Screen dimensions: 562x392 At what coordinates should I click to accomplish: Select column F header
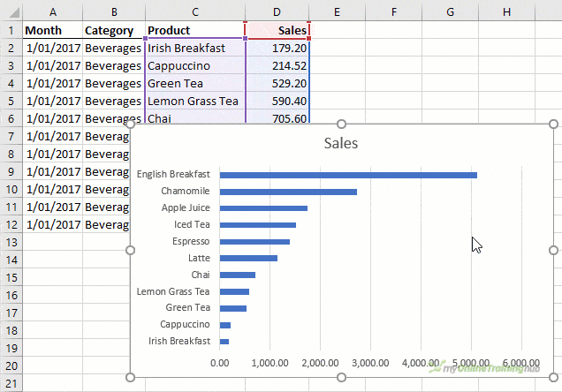(x=394, y=12)
